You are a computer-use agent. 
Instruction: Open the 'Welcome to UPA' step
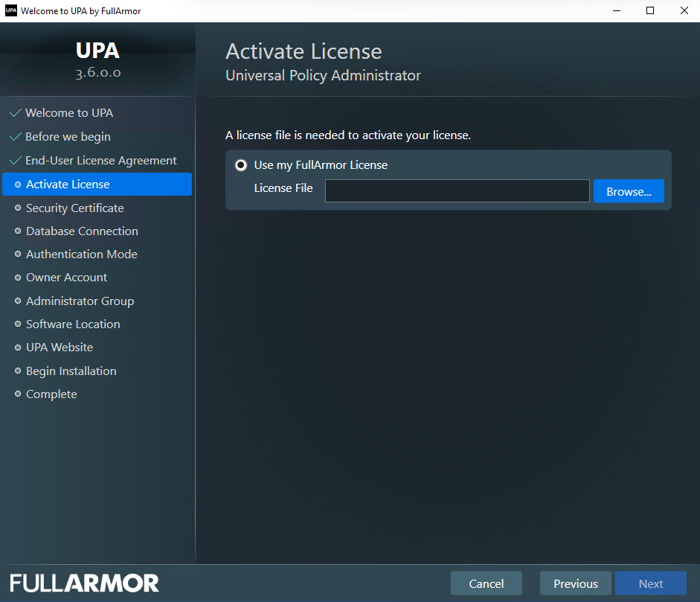68,113
